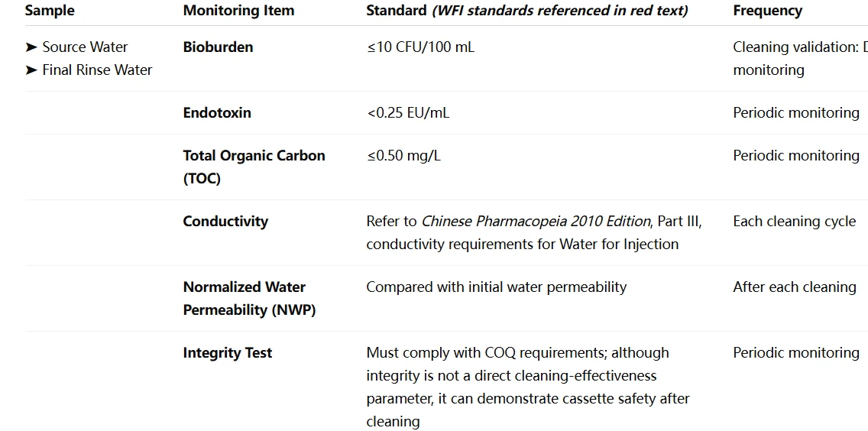The image size is (868, 431).
Task: Click 'WFI standards referenced in red text' note
Action: point(559,11)
